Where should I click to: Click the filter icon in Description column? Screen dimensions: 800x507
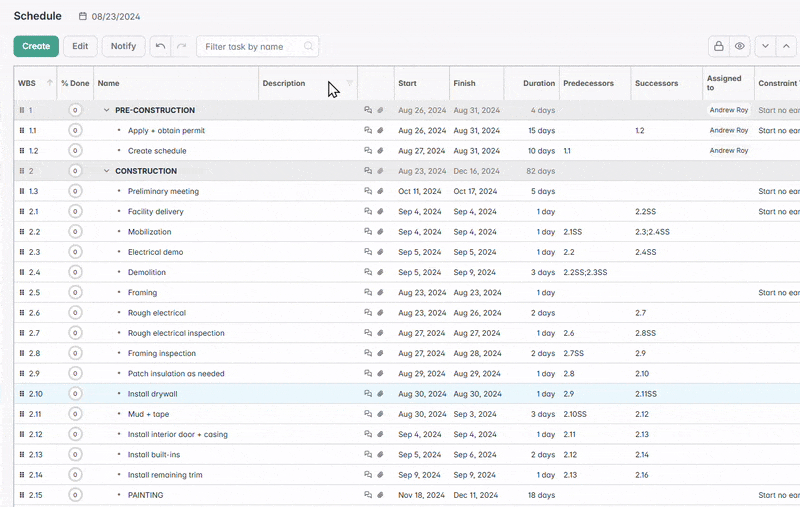coord(350,83)
